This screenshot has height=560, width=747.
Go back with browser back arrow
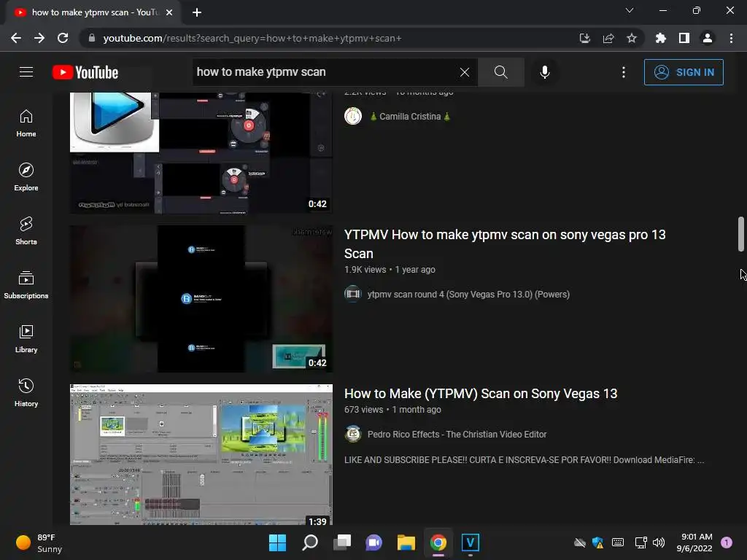(16, 38)
